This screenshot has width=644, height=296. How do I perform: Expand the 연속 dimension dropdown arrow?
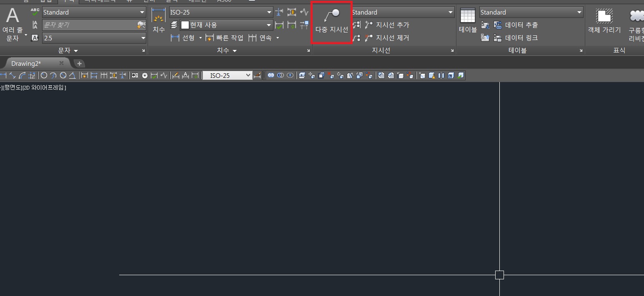(x=278, y=38)
